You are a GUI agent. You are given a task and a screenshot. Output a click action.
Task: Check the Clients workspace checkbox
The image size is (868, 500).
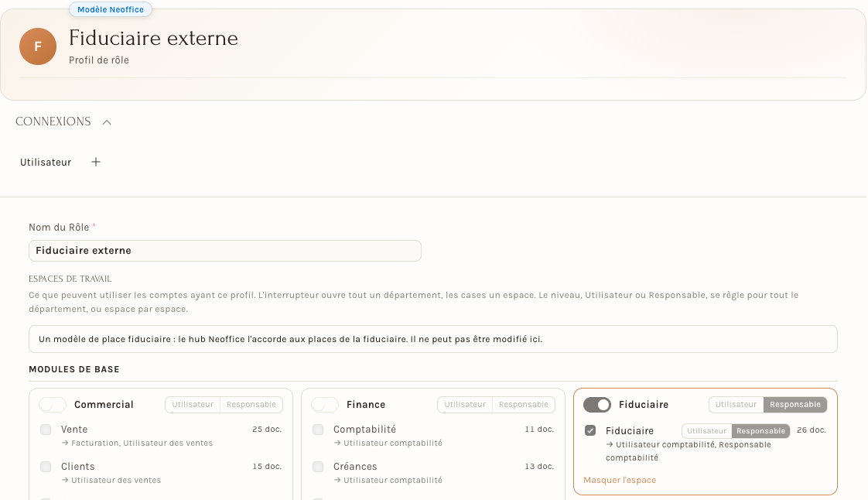pos(46,467)
